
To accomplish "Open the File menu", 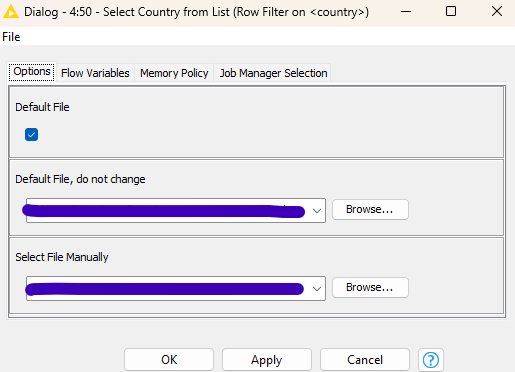I will [x=11, y=37].
